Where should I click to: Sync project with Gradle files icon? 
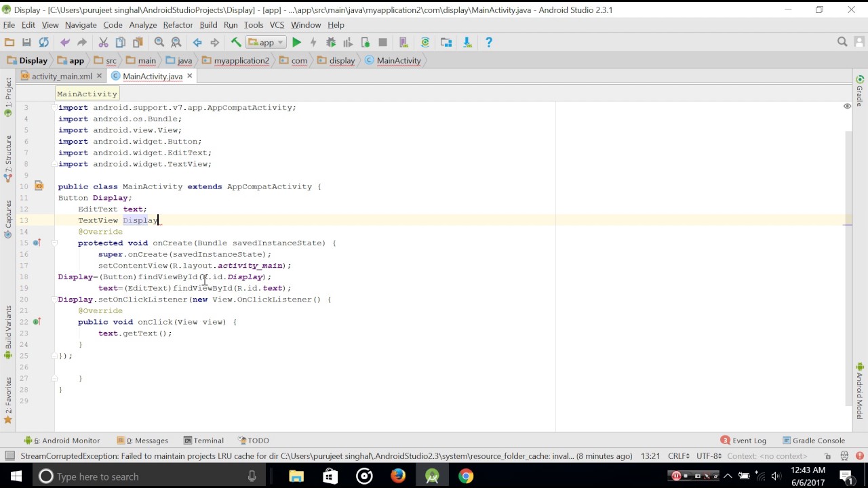coord(425,42)
